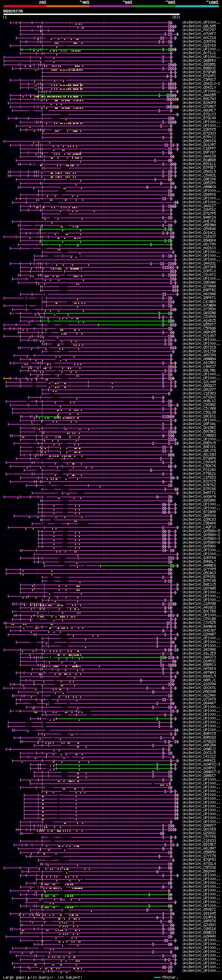The image size is (222, 980).
Task: Select the UniRef100_Q84ZL0-2 label
Action: click(x=201, y=83)
